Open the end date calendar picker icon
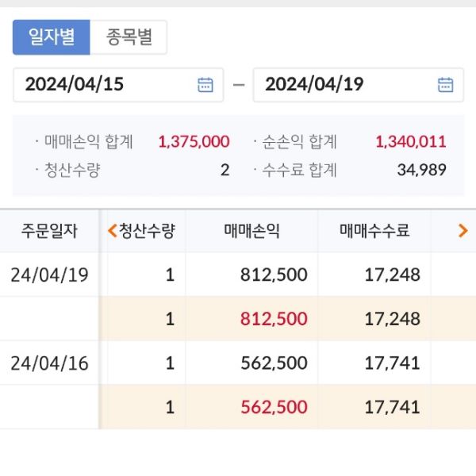The image size is (476, 476). click(446, 85)
